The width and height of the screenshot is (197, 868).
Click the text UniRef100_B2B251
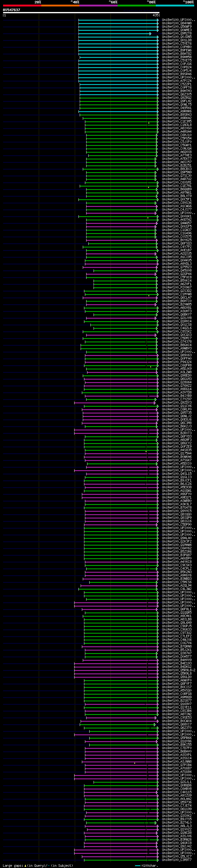177,165
